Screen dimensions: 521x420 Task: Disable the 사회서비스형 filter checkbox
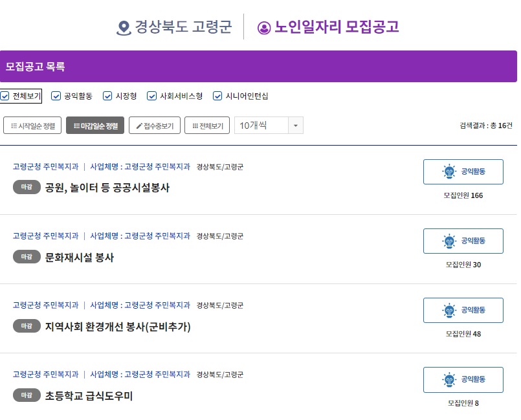click(152, 96)
